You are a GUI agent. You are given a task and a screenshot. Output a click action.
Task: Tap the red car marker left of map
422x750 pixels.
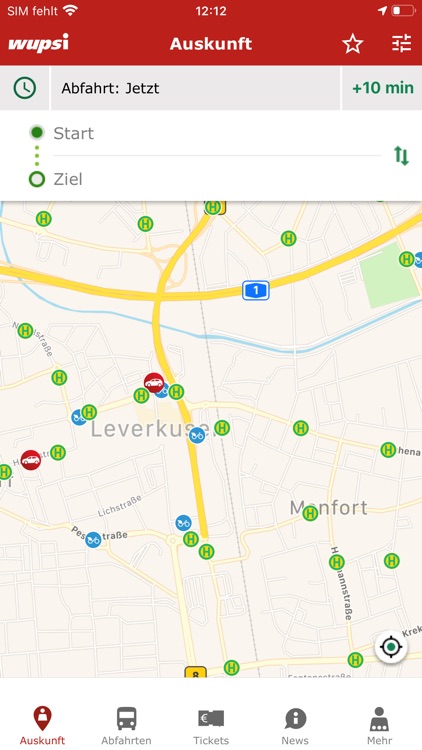point(31,460)
